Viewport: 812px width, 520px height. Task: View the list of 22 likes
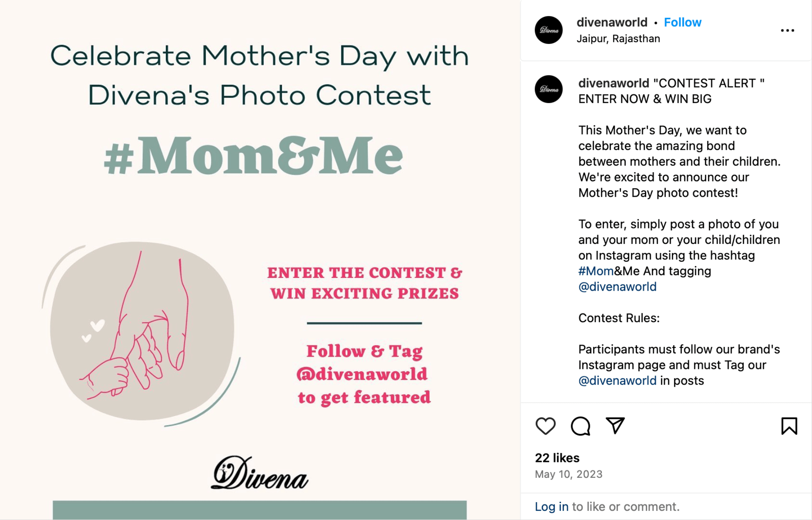tap(557, 458)
